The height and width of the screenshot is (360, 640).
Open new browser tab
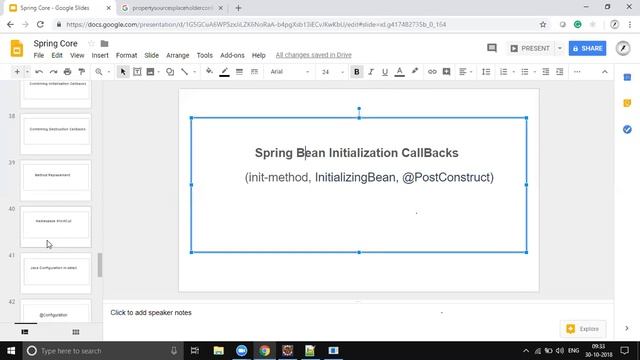[x=238, y=8]
